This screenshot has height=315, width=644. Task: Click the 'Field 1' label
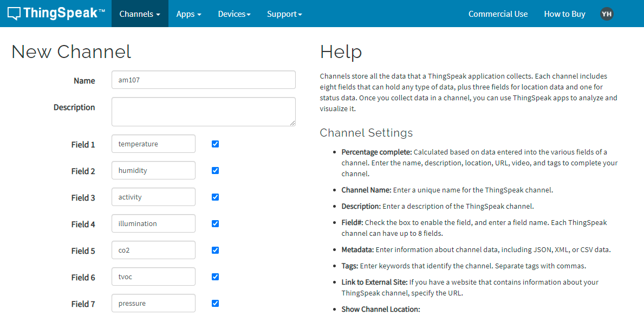point(83,145)
